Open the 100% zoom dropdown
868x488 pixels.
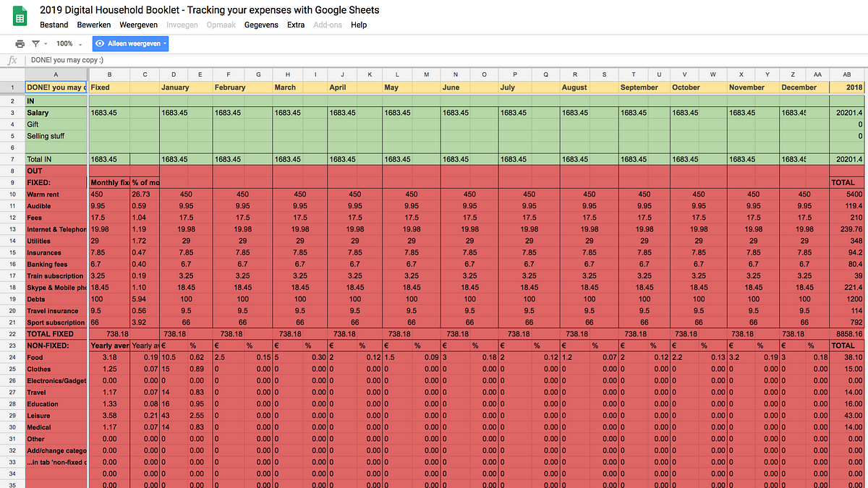(69, 44)
